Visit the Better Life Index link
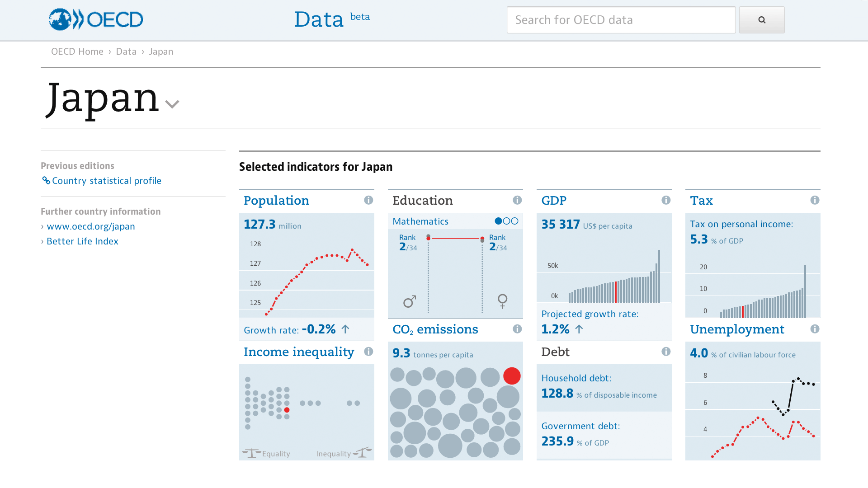This screenshot has height=488, width=868. pos(82,241)
